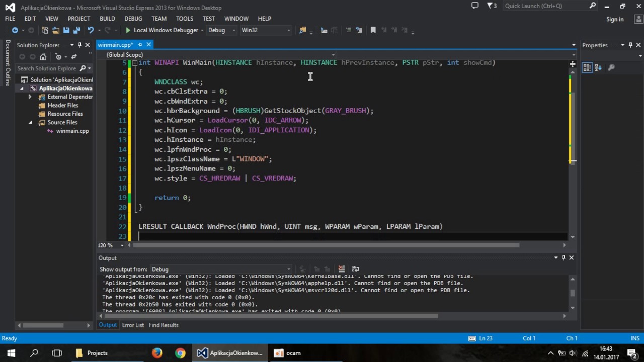644x362 pixels.
Task: Toggle auto hide pin on Properties panel
Action: (630, 45)
